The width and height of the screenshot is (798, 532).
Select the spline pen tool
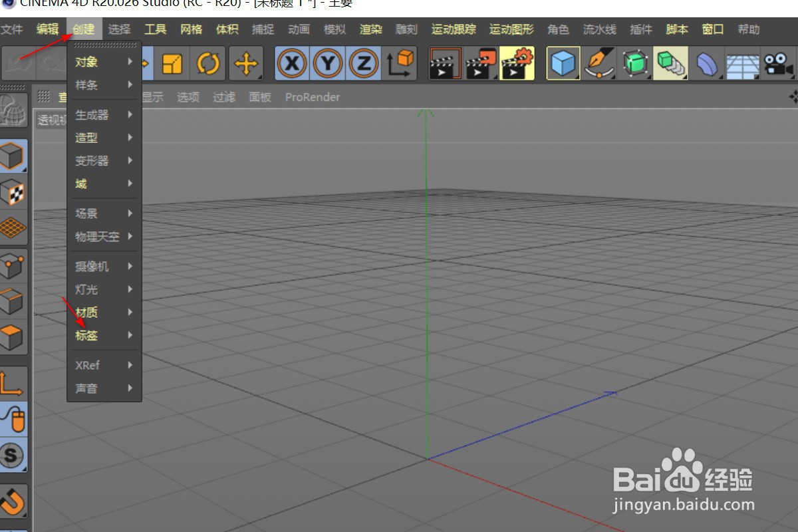[x=599, y=64]
